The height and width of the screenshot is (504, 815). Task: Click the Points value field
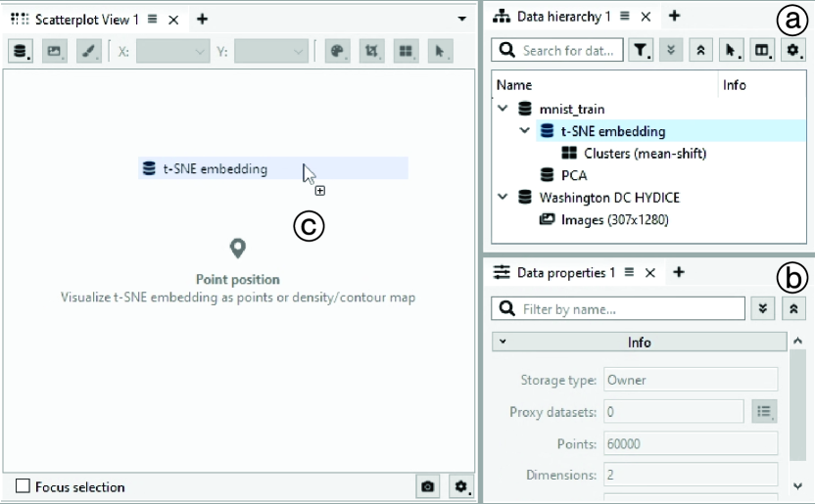coord(691,443)
